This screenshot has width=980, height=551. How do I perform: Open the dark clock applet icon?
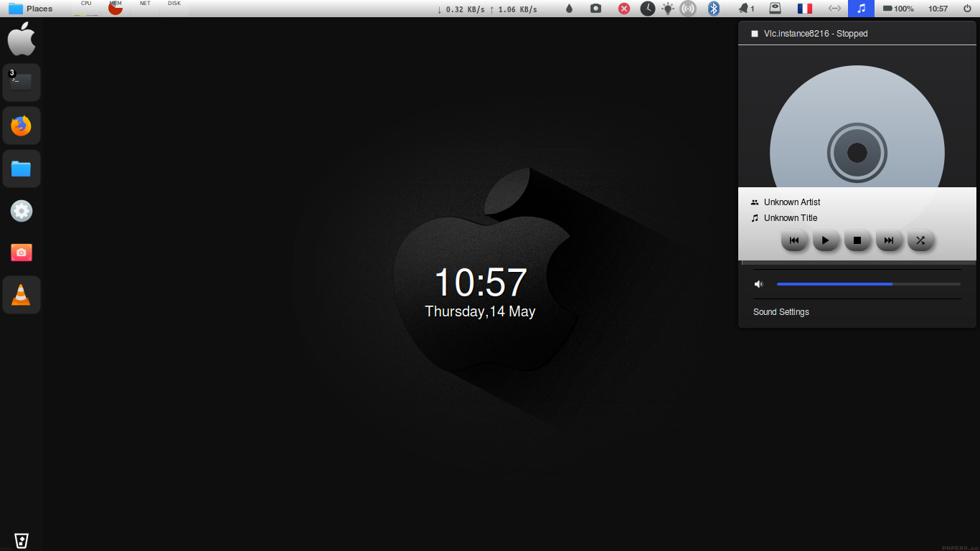point(647,9)
